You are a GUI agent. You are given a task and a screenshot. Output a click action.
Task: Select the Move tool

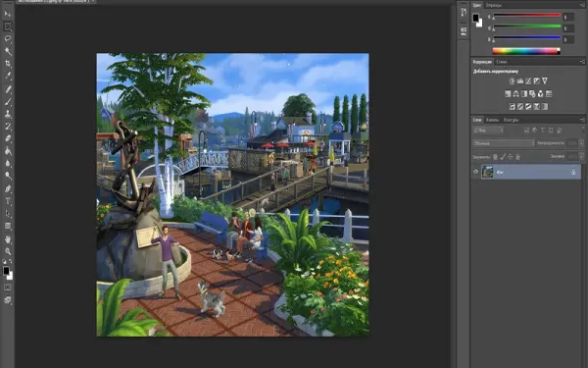(x=8, y=14)
